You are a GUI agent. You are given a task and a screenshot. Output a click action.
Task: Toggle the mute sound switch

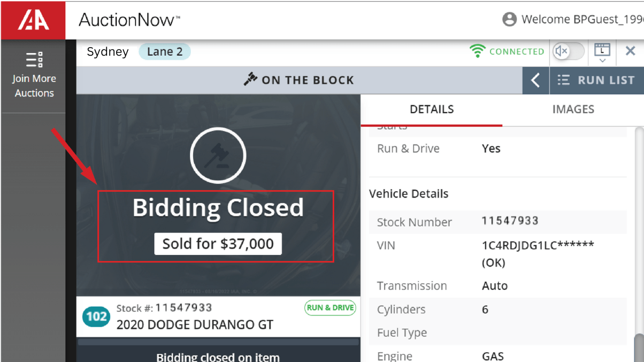tap(569, 51)
